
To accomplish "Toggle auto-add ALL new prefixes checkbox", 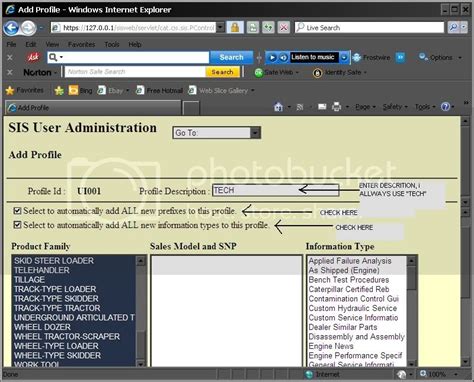I will click(x=17, y=211).
